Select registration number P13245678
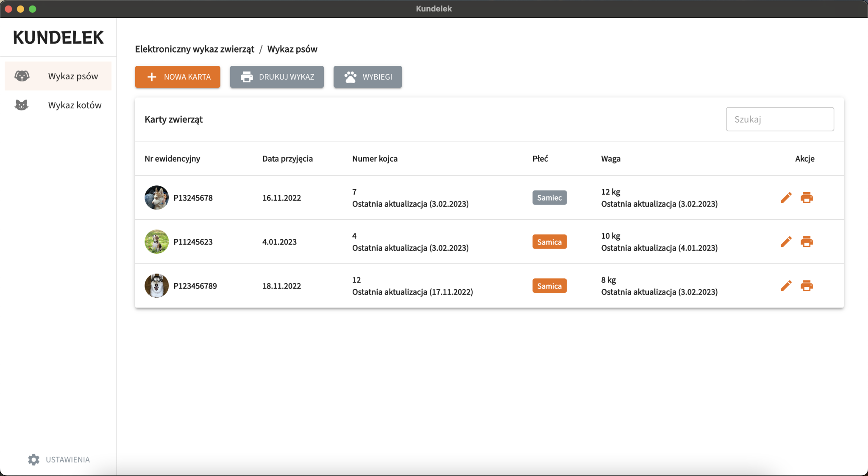This screenshot has width=868, height=476. (x=193, y=198)
